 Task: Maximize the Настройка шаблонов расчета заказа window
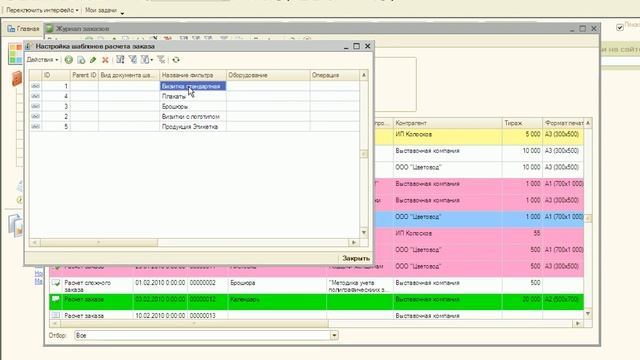point(356,46)
